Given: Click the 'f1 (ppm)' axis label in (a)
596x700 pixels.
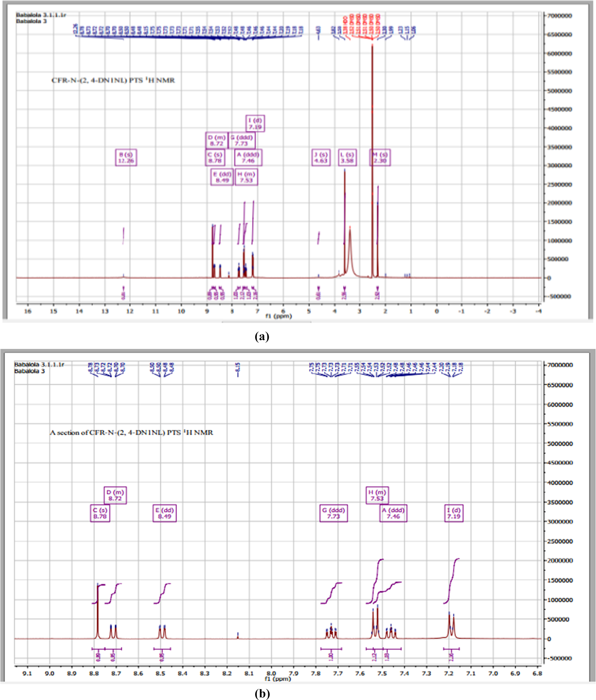Looking at the screenshot, I should 279,316.
